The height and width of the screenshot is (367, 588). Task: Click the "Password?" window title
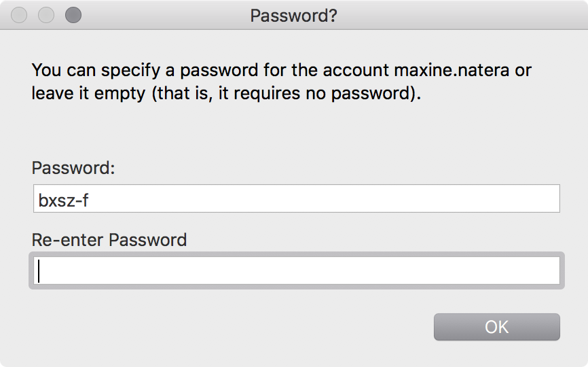click(x=293, y=15)
